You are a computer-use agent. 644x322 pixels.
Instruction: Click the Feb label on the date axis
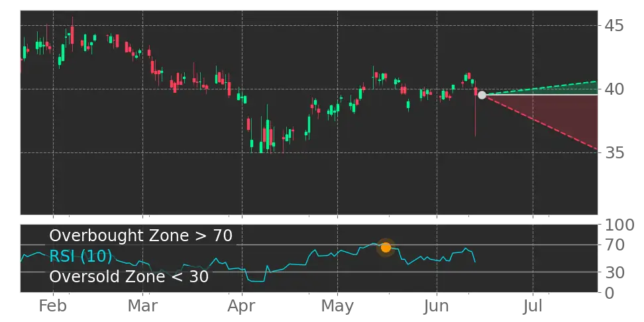[53, 306]
